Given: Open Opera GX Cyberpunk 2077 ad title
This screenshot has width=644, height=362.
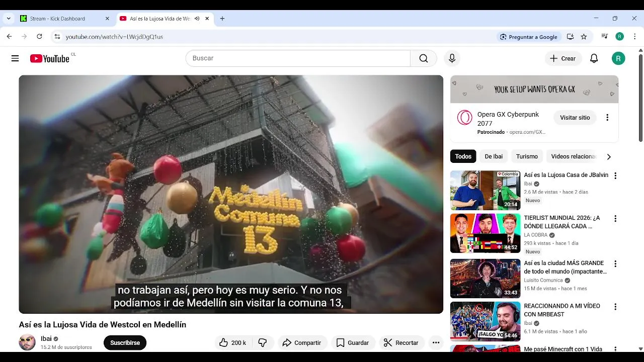Looking at the screenshot, I should 508,119.
